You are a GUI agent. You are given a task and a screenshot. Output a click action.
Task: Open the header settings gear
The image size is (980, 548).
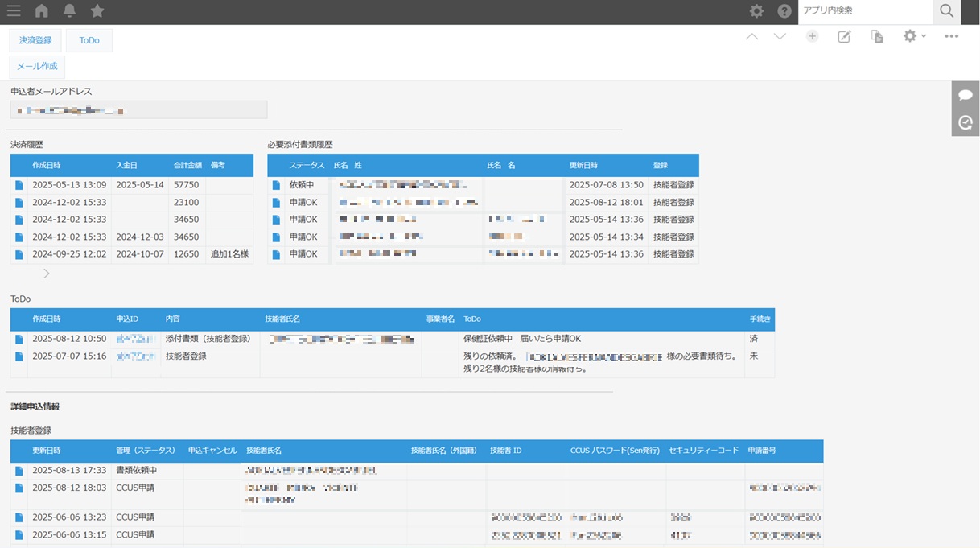(x=756, y=11)
